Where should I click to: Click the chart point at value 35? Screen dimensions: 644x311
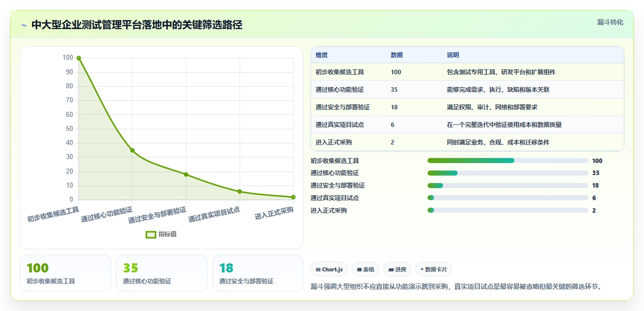coord(133,150)
